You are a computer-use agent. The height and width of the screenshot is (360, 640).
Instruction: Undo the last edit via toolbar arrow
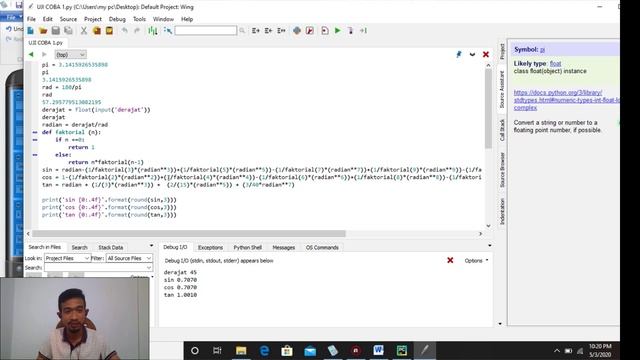(124, 31)
